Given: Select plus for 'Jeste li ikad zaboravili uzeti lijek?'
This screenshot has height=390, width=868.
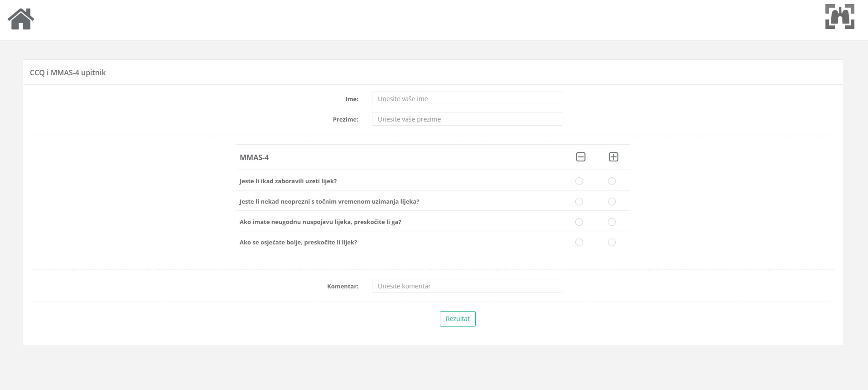Looking at the screenshot, I should (612, 181).
